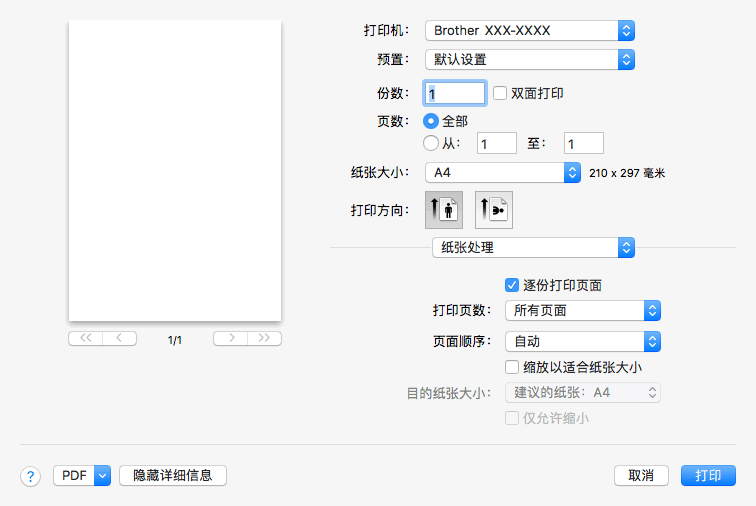Select the 全部 pages radio button
This screenshot has width=756, height=506.
[x=431, y=121]
